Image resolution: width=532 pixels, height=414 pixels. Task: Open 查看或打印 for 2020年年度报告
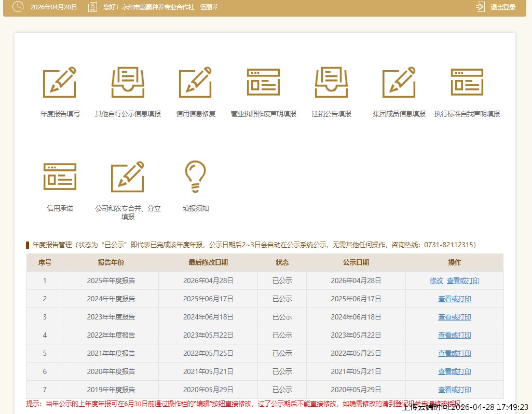454,371
